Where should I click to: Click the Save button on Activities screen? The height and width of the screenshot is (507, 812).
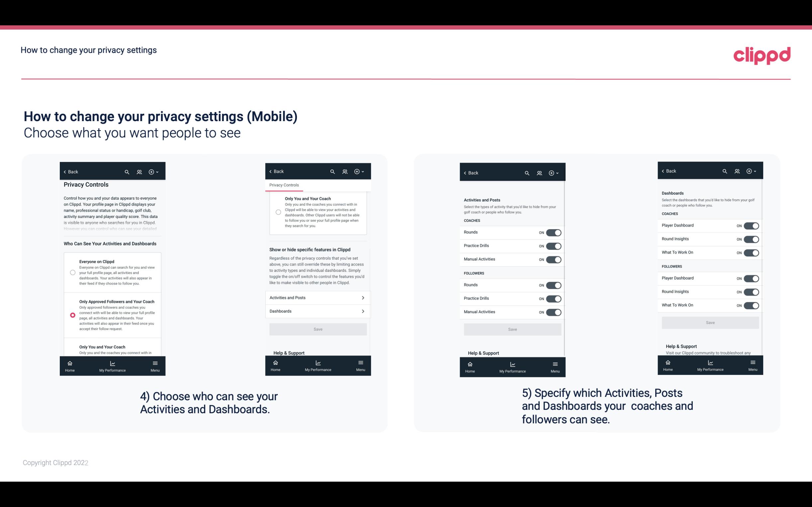coord(511,328)
